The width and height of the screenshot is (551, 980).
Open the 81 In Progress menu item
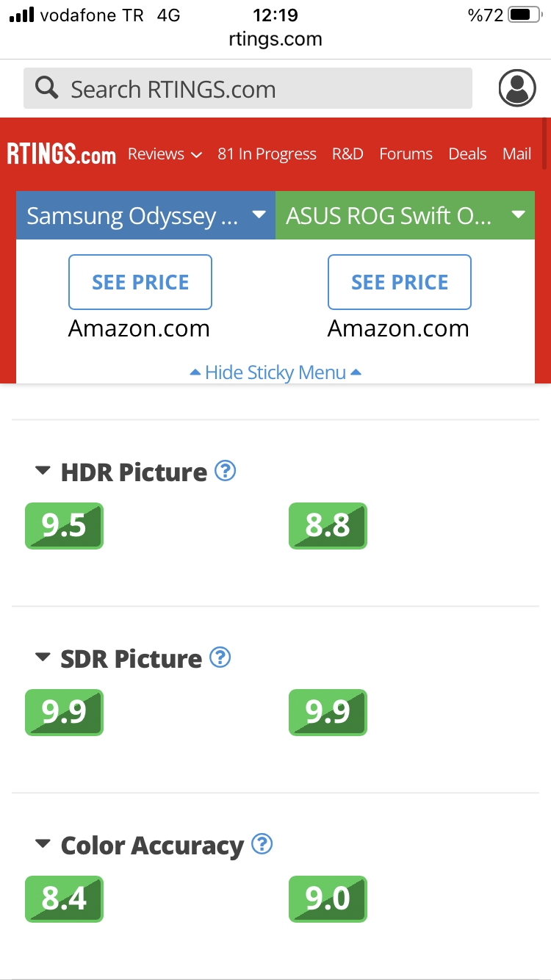267,154
